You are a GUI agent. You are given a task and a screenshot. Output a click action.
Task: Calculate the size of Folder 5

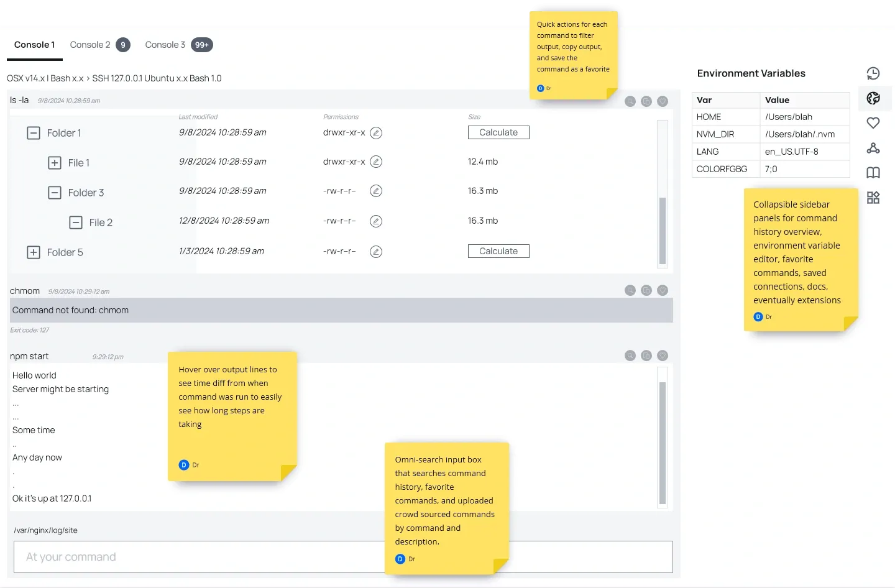498,251
